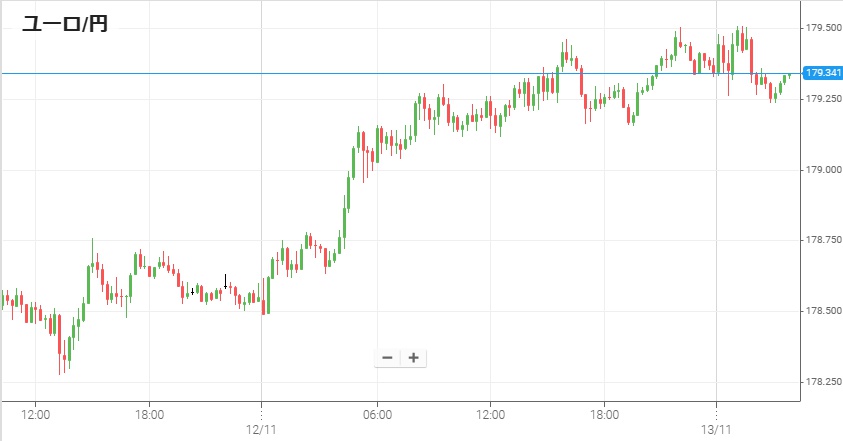Viewport: 843px width, 441px height.
Task: Select the 12:00 label after 06:00
Action: 490,414
